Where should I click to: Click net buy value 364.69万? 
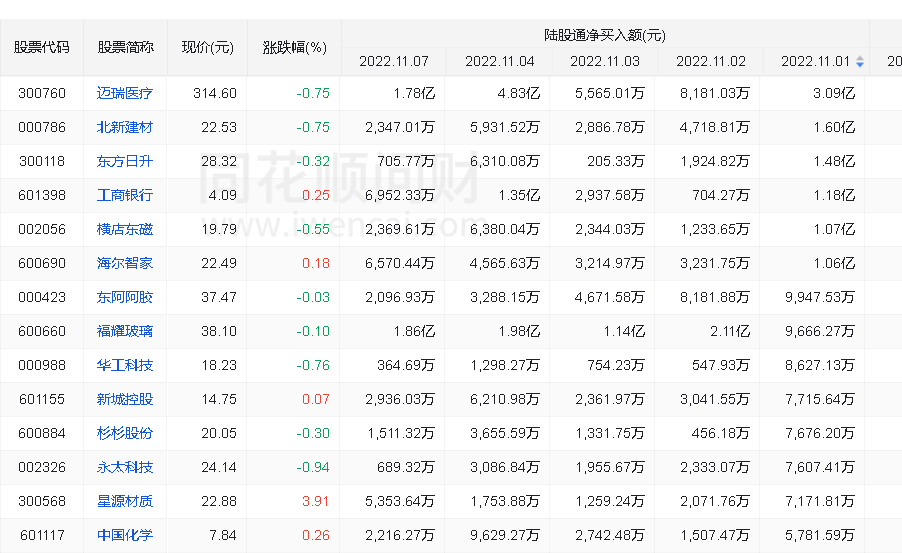point(406,365)
